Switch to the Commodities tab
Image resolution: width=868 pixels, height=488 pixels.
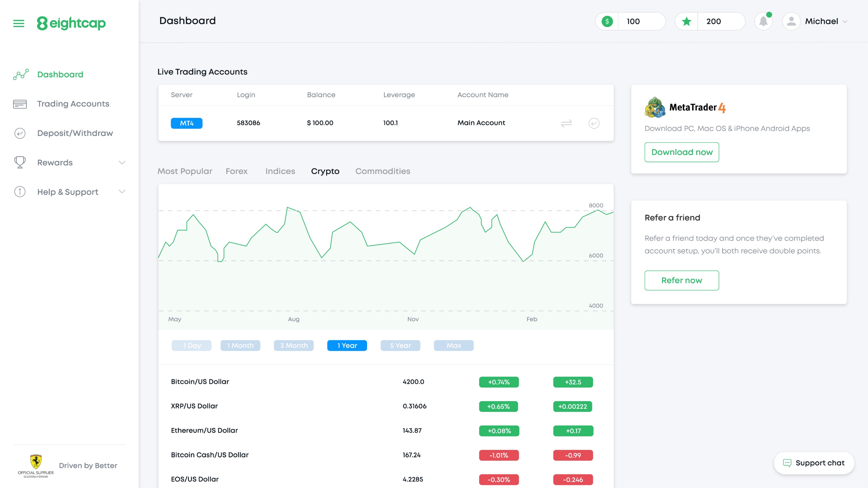point(383,171)
